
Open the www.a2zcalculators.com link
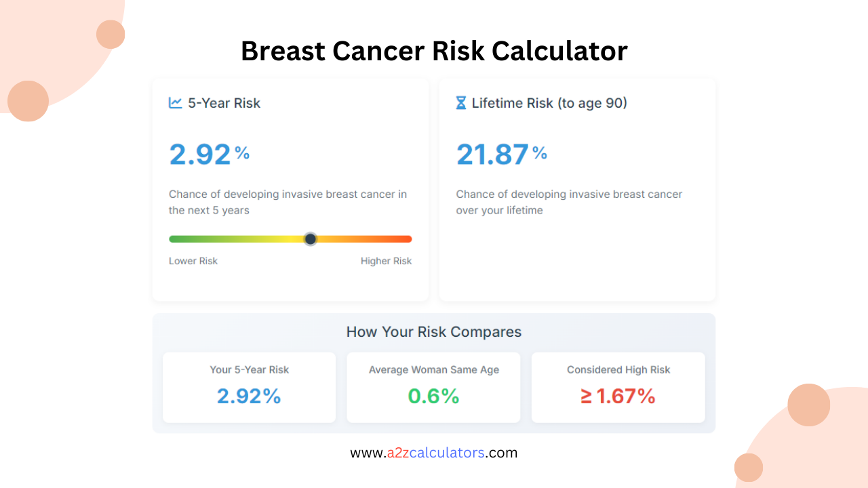pyautogui.click(x=433, y=452)
